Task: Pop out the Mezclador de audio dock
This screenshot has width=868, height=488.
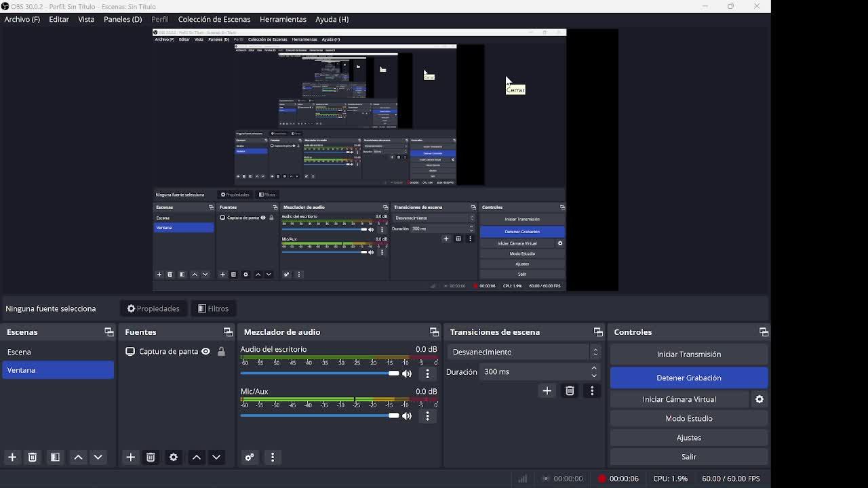Action: (434, 332)
